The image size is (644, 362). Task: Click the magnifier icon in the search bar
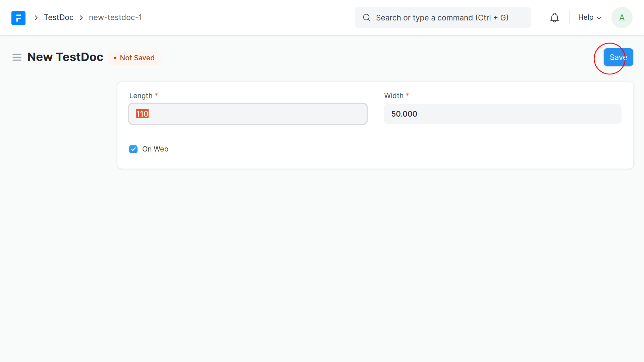(367, 18)
